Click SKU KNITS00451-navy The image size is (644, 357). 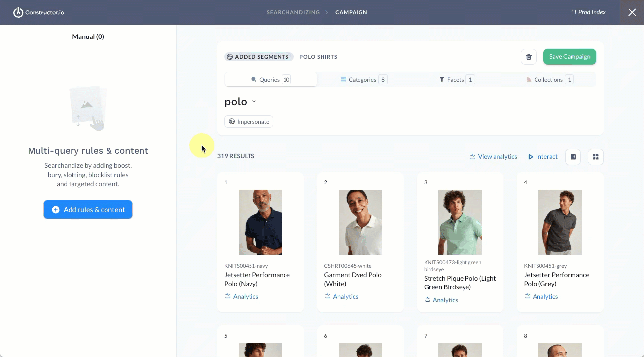pos(246,266)
